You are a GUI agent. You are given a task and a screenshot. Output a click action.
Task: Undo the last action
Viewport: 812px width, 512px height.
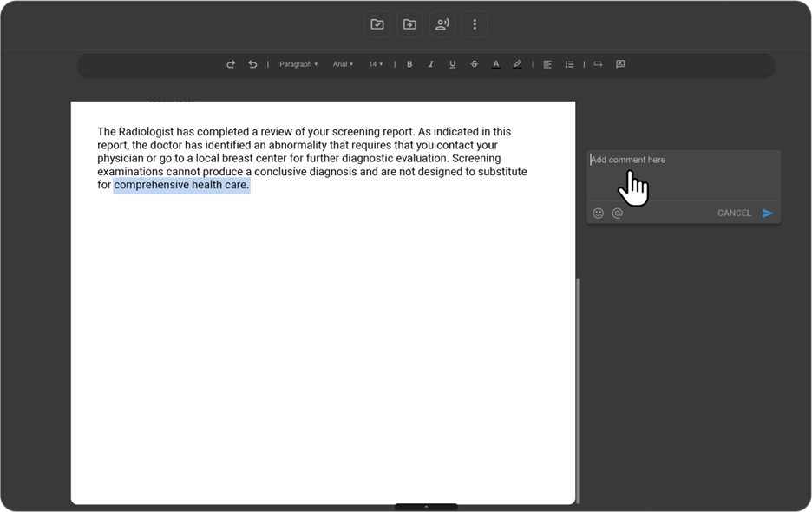[x=252, y=64]
